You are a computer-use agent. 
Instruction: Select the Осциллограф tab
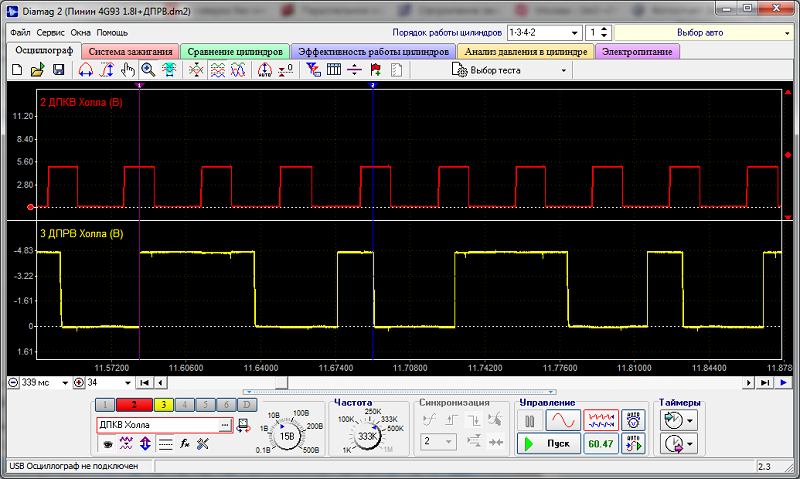pyautogui.click(x=44, y=51)
